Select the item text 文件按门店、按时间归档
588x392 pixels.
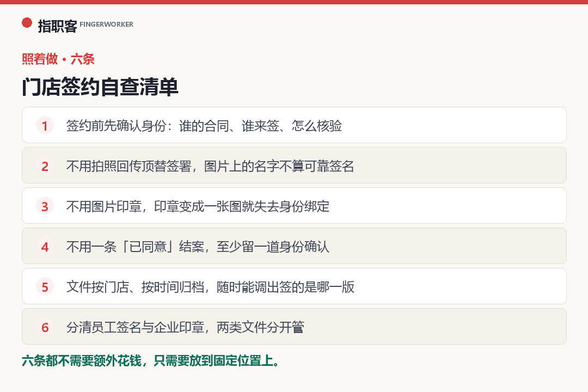click(x=135, y=286)
